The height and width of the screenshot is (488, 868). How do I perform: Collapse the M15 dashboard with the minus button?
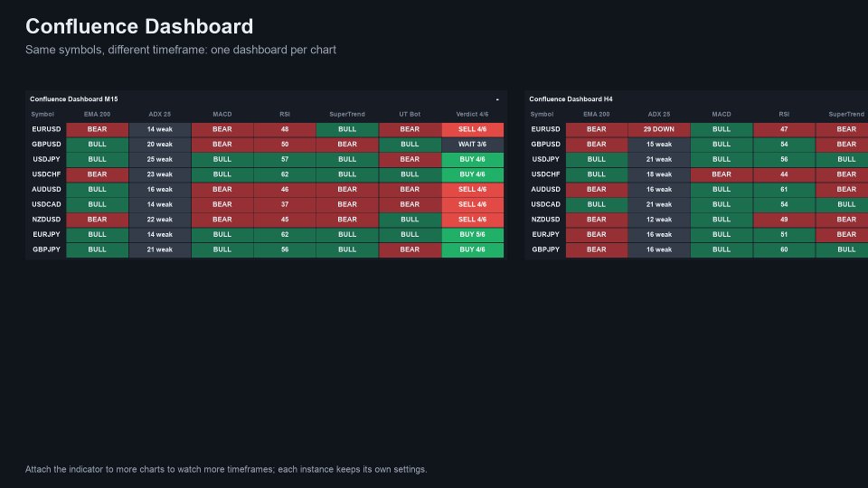[x=497, y=99]
